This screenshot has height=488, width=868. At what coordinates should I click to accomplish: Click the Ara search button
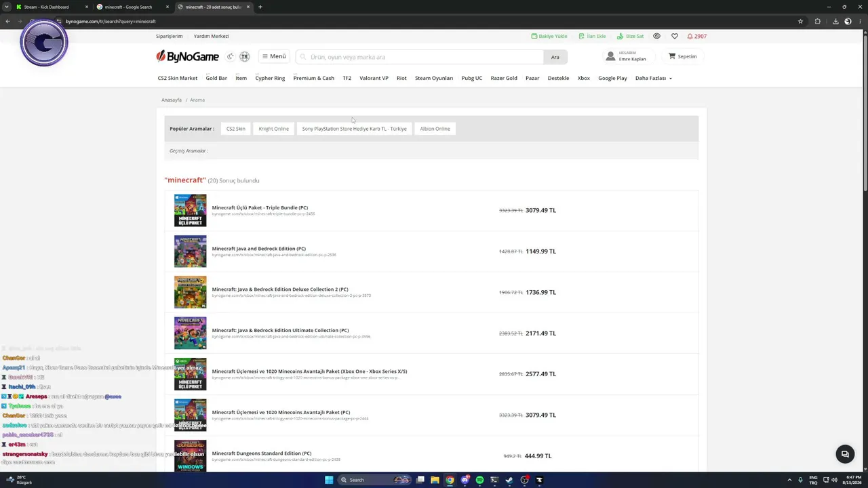(x=555, y=57)
